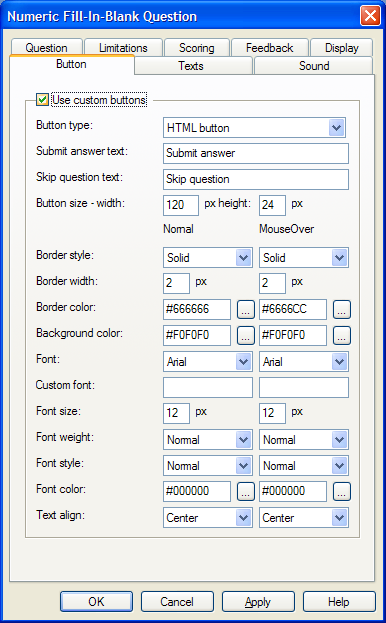Open MouseOver border color picker button
The image size is (386, 623).
tap(342, 310)
